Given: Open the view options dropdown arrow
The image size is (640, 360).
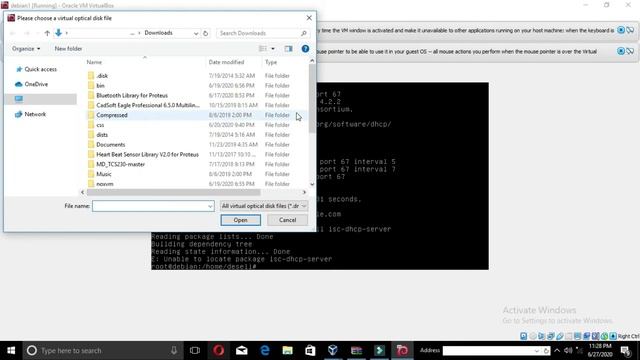Looking at the screenshot, I should click(x=273, y=49).
